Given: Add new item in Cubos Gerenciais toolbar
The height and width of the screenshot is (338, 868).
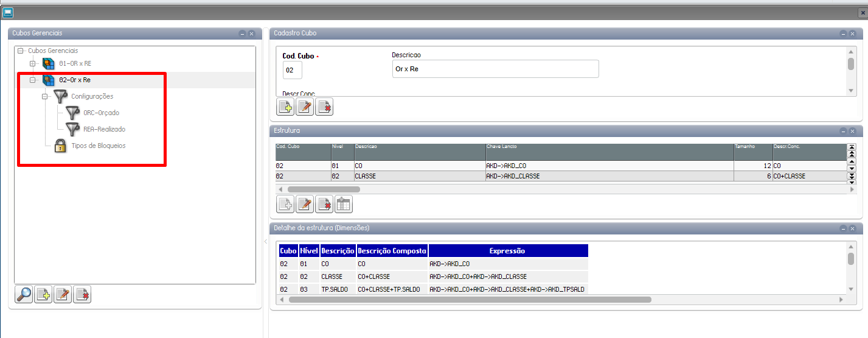Looking at the screenshot, I should [43, 295].
